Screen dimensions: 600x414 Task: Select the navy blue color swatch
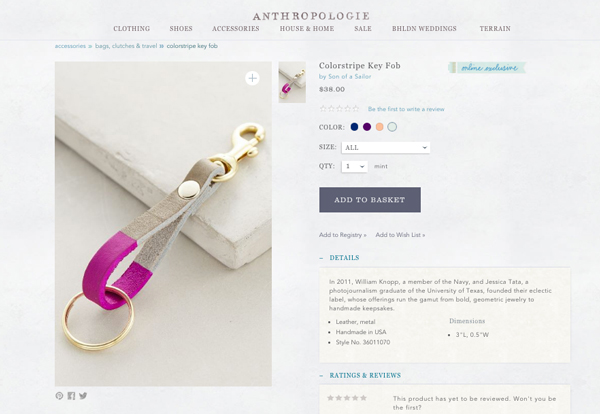click(354, 127)
